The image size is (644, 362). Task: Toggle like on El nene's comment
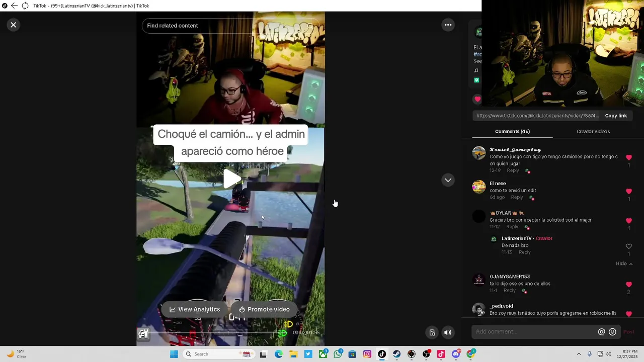(x=628, y=191)
